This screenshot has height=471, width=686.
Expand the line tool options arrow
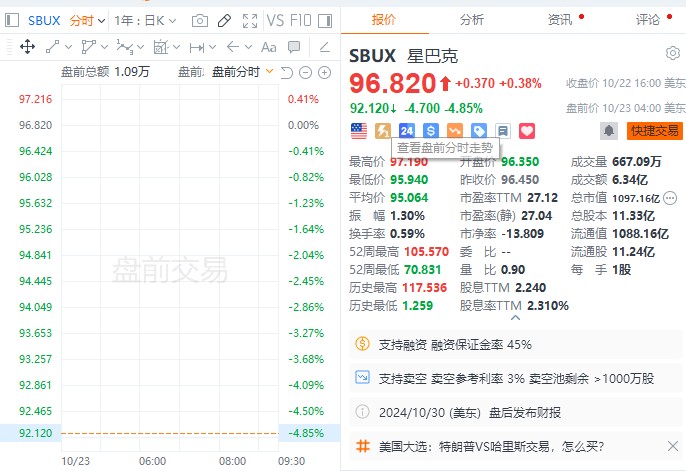[x=68, y=47]
